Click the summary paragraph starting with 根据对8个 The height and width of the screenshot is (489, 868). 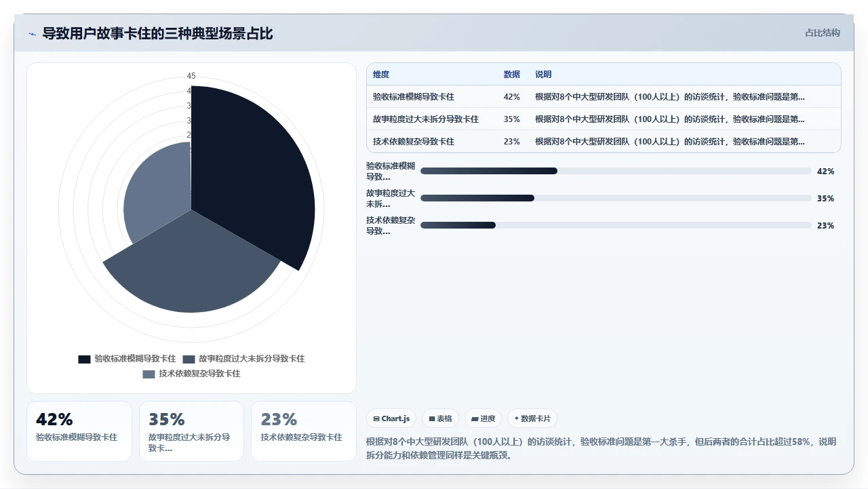click(601, 448)
